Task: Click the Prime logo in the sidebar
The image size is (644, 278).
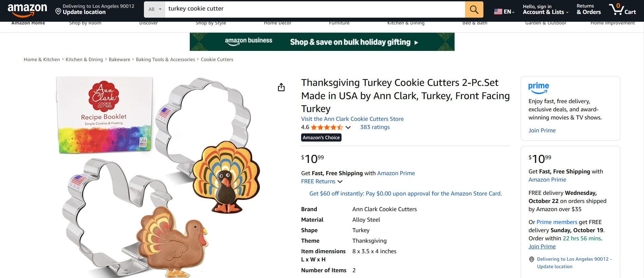Action: [x=538, y=88]
